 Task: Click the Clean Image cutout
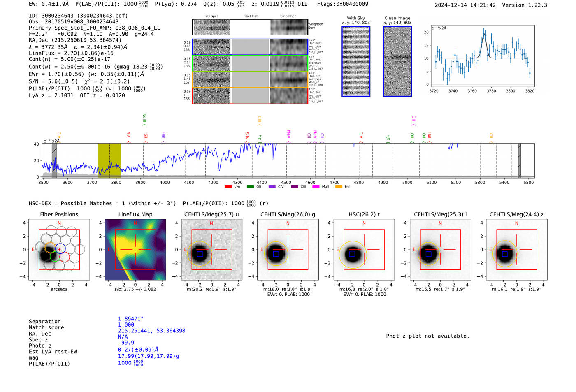point(397,61)
